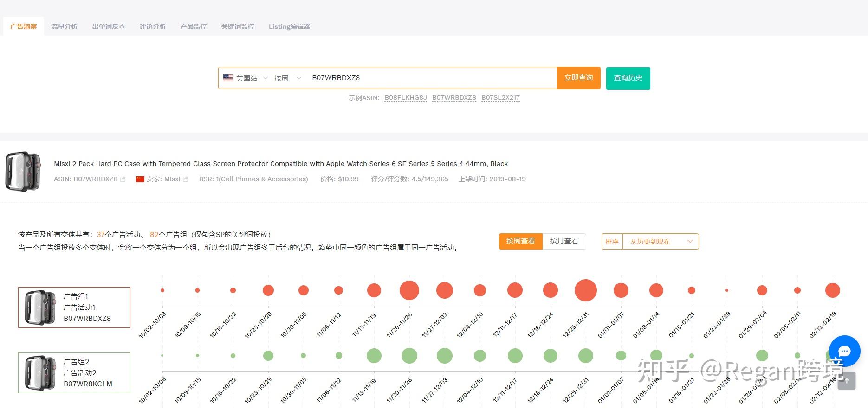Click the ASIN search input field
868x410 pixels.
point(432,78)
